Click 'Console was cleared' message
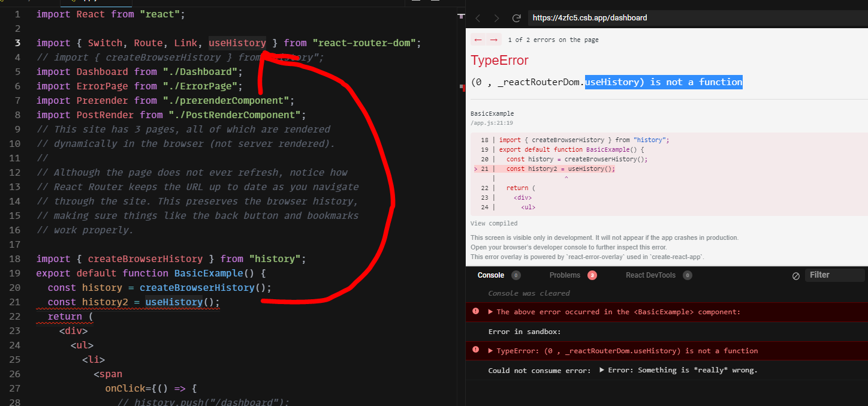The image size is (868, 406). 529,293
